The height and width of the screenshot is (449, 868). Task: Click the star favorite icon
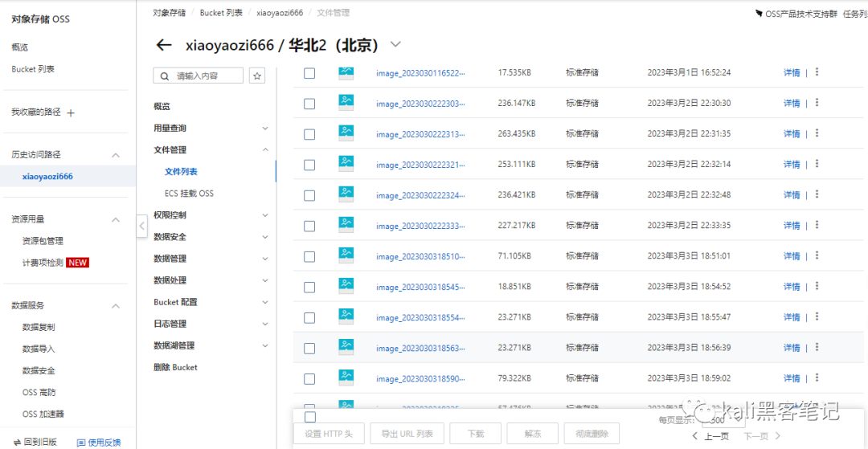click(257, 76)
